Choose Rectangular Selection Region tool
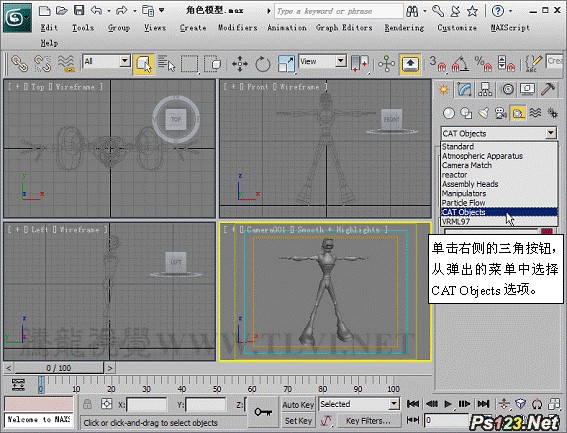This screenshot has width=567, height=433. click(190, 63)
